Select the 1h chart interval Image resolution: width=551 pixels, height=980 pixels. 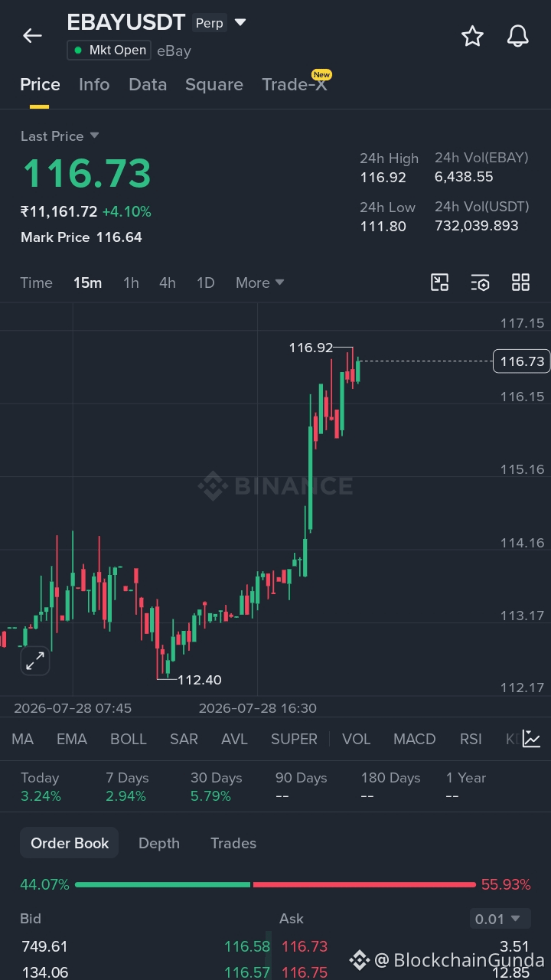(x=131, y=283)
